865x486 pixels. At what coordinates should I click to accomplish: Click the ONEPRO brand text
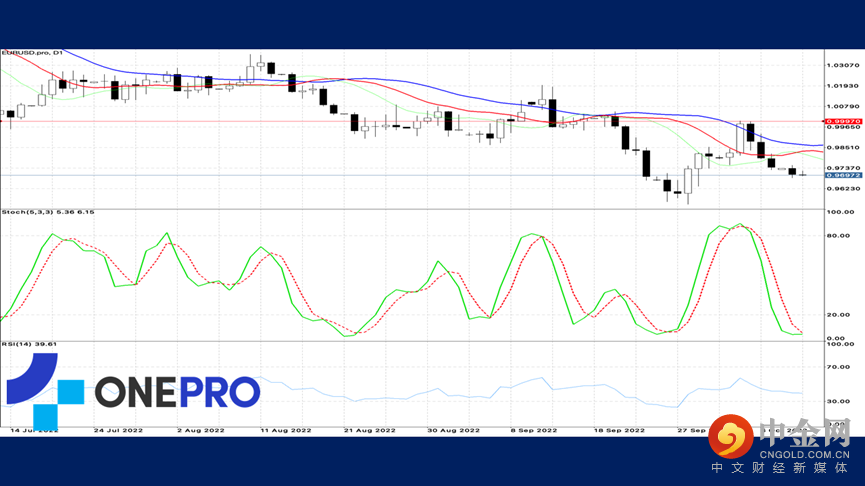(x=177, y=392)
